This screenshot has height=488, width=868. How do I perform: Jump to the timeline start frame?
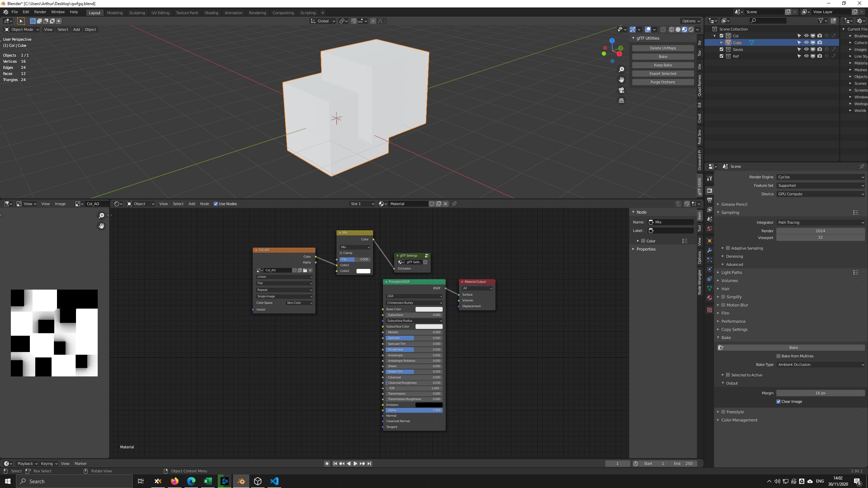(335, 464)
